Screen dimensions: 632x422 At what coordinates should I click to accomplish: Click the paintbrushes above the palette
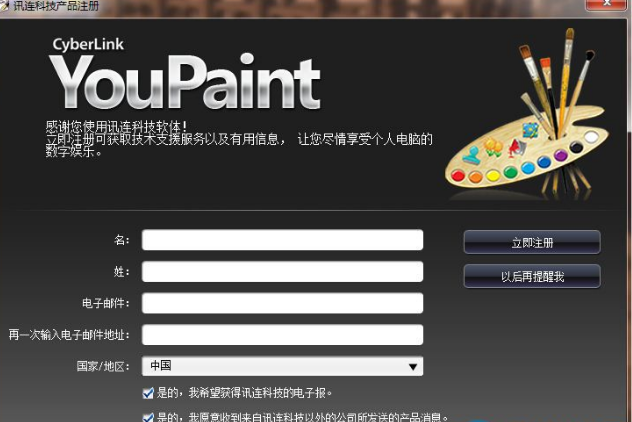coord(558,83)
